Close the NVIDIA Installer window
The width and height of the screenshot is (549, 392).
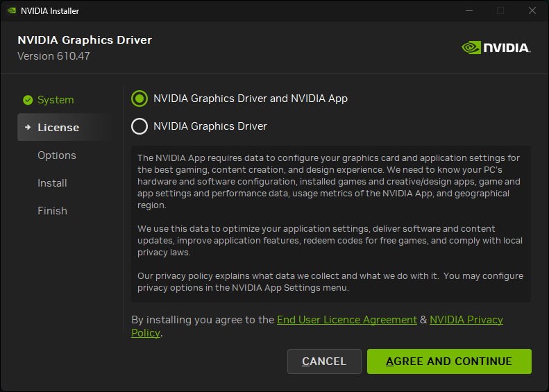pos(532,10)
